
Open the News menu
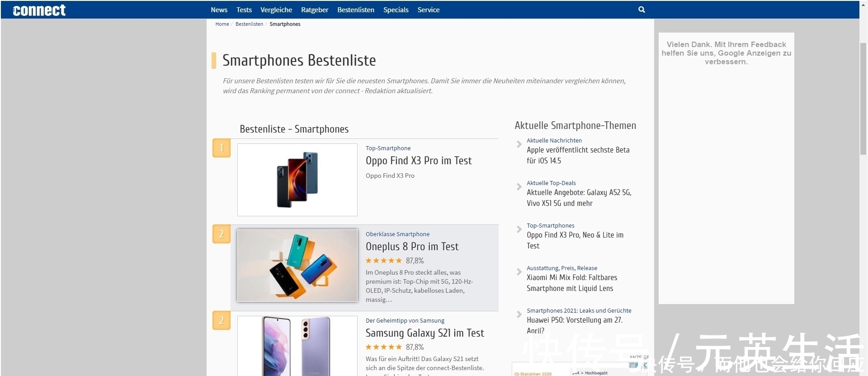click(219, 10)
